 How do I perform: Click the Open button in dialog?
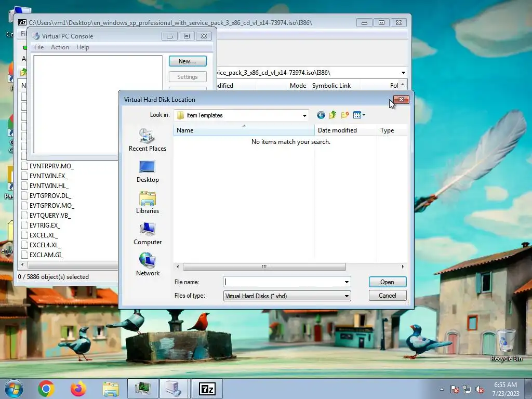click(x=388, y=282)
